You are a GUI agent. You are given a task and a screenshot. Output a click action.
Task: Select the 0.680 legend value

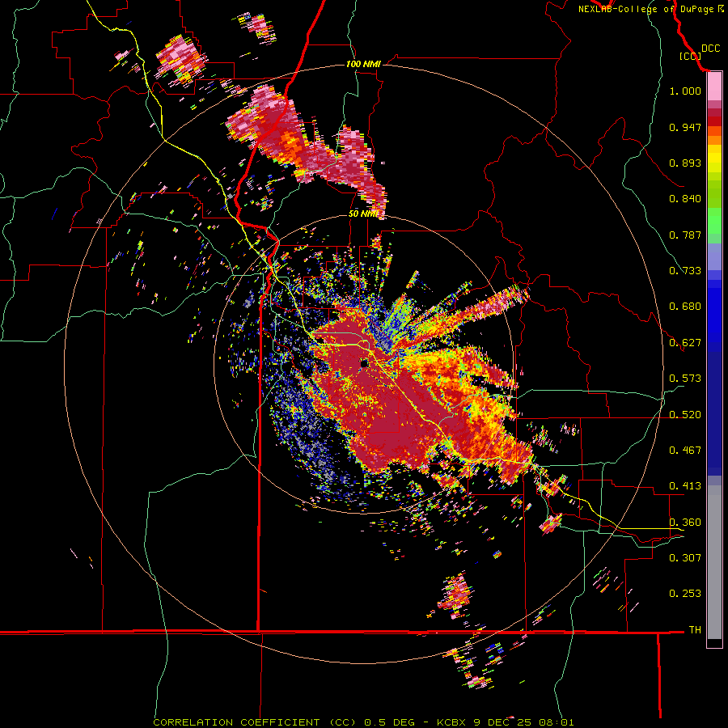coord(685,307)
